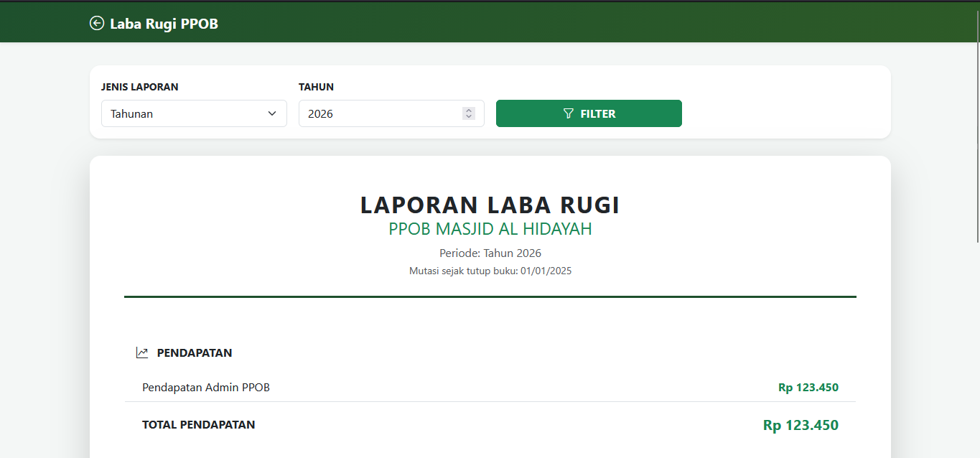
Task: Click the back navigation circle icon
Action: (x=95, y=22)
